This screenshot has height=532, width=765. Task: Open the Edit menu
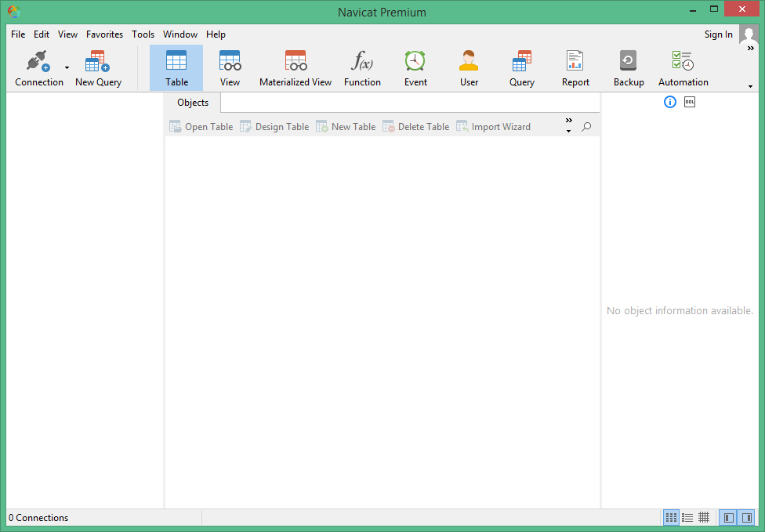point(42,34)
